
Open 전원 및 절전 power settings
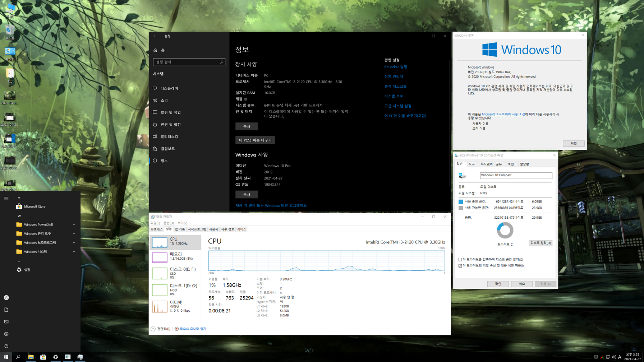pyautogui.click(x=189, y=124)
